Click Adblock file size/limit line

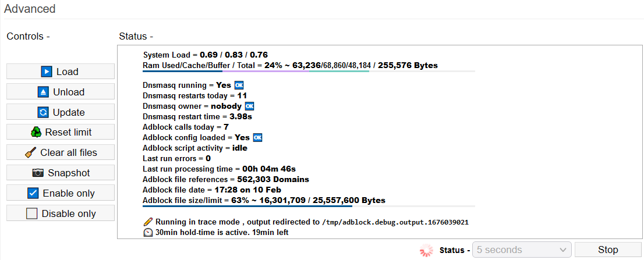coord(264,201)
